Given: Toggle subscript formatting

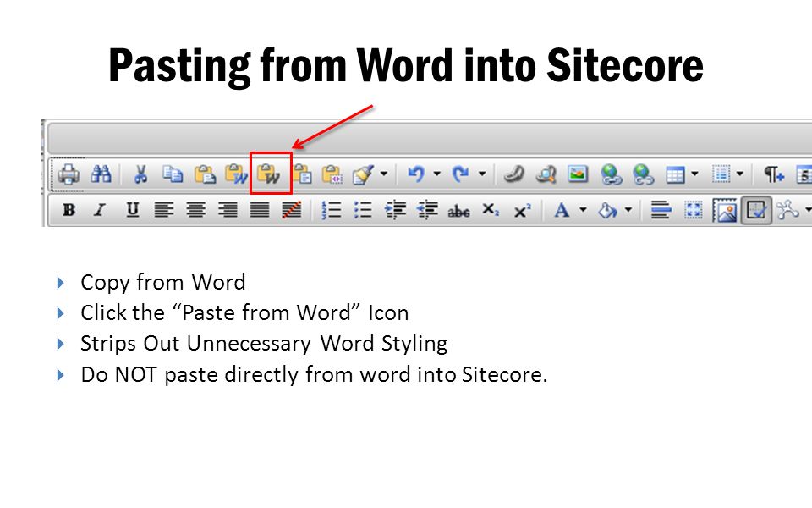Looking at the screenshot, I should pos(491,210).
